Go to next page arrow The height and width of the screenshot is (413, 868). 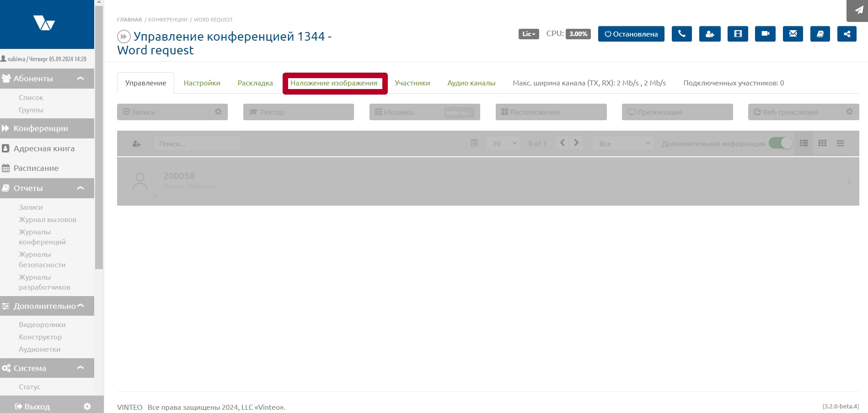[x=576, y=143]
